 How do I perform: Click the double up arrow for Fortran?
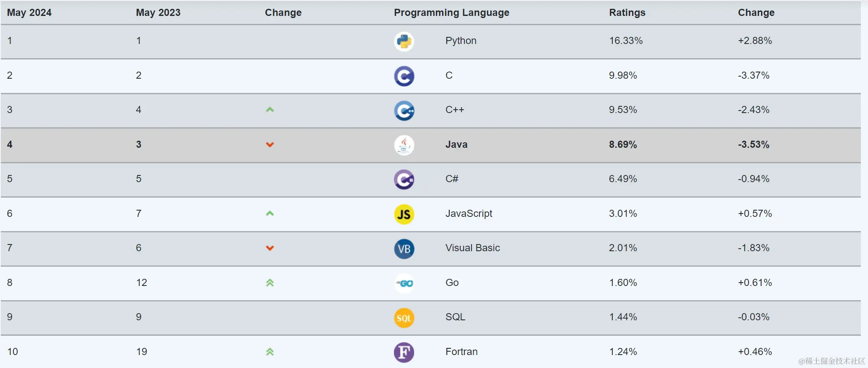[x=270, y=352]
